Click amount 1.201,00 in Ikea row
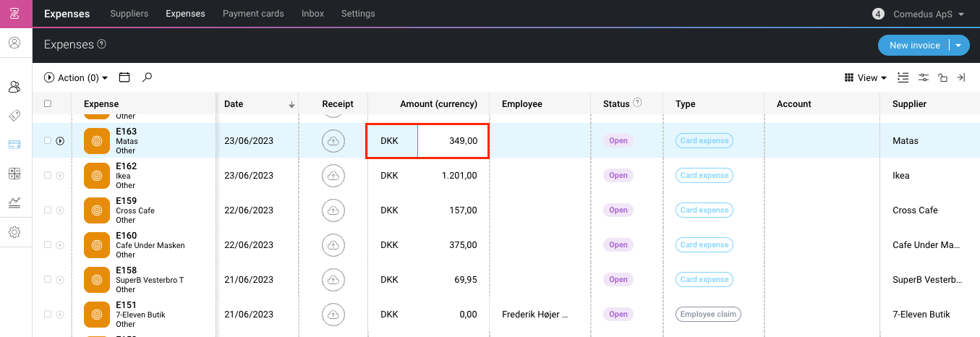 click(459, 176)
